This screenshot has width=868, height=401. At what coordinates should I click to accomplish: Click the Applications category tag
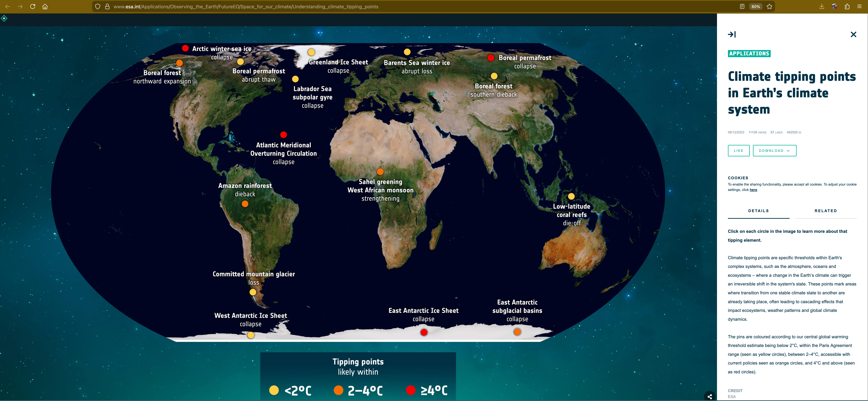pyautogui.click(x=749, y=54)
